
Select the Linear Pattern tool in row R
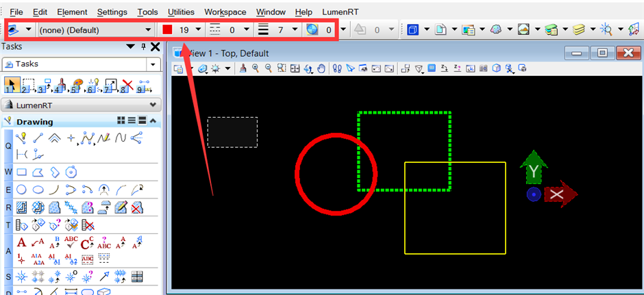[71, 207]
